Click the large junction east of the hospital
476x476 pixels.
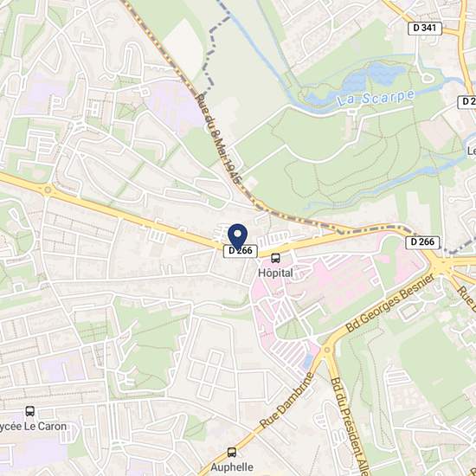(x=443, y=265)
